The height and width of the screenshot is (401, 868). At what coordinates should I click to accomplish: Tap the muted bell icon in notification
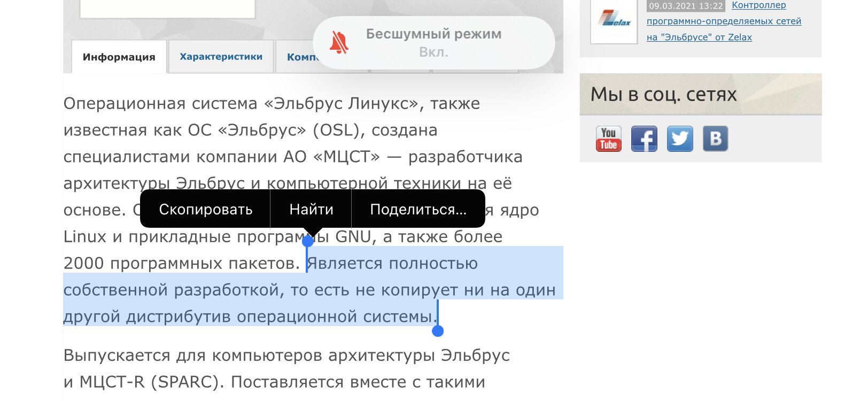339,42
